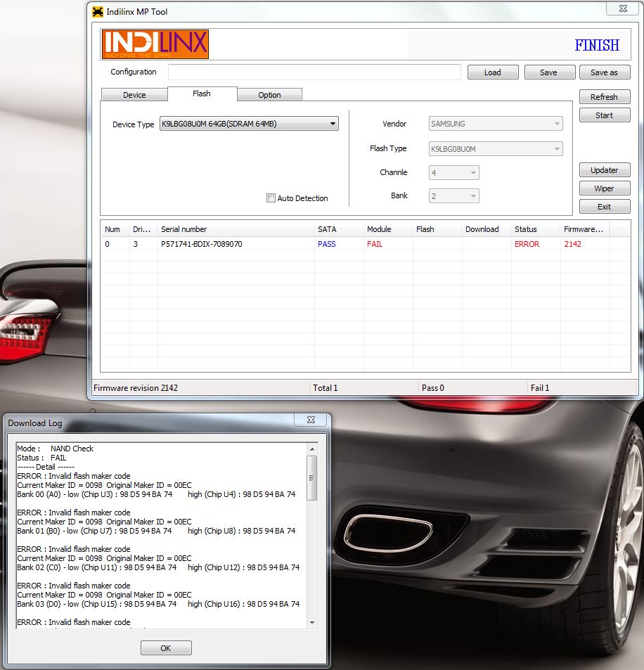Viewport: 644px width, 670px height.
Task: Enable the Auto Detection checkbox
Action: click(x=271, y=198)
